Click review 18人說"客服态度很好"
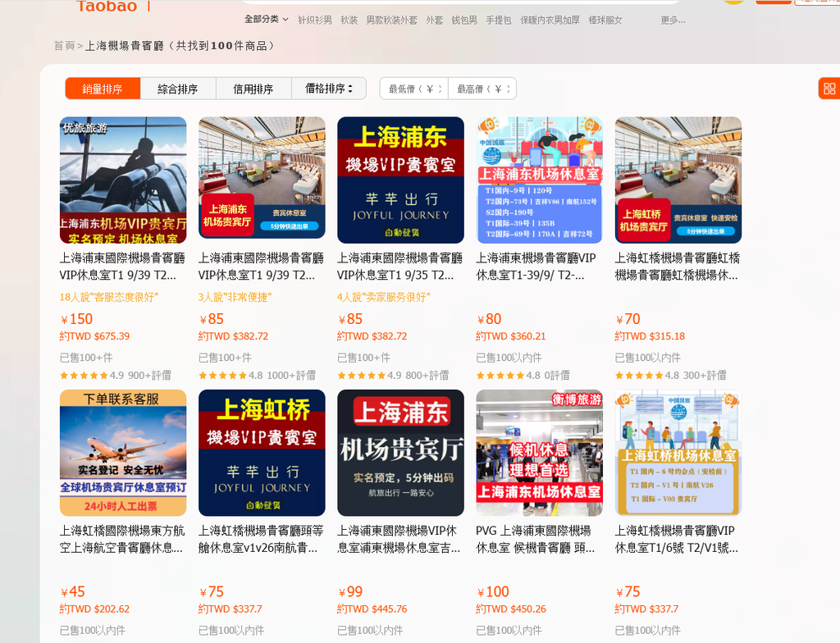 tap(109, 297)
